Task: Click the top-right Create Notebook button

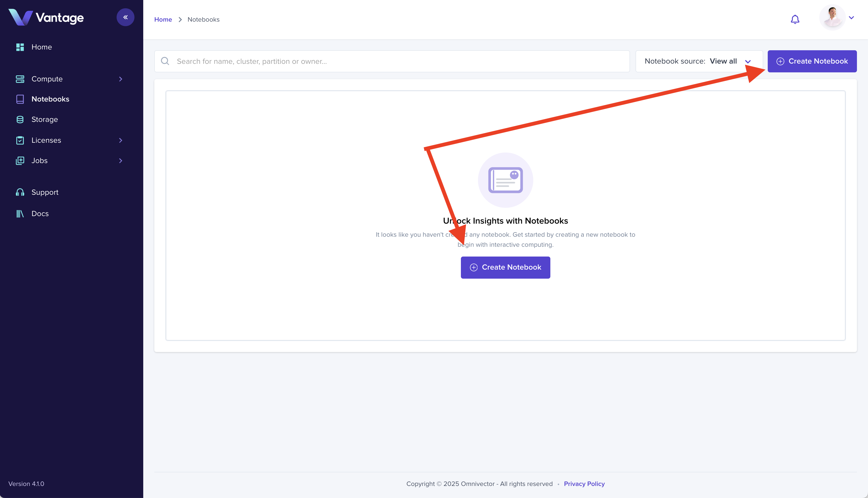Action: point(811,61)
